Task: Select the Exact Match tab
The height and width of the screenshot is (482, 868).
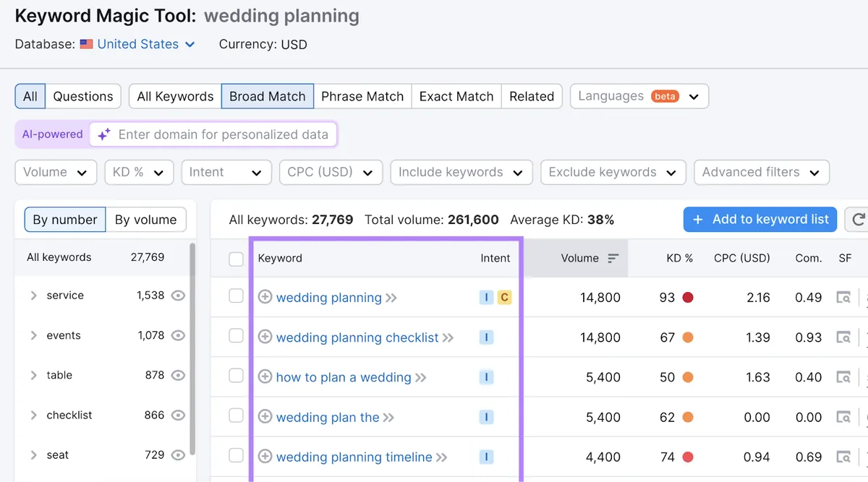Action: pyautogui.click(x=456, y=96)
